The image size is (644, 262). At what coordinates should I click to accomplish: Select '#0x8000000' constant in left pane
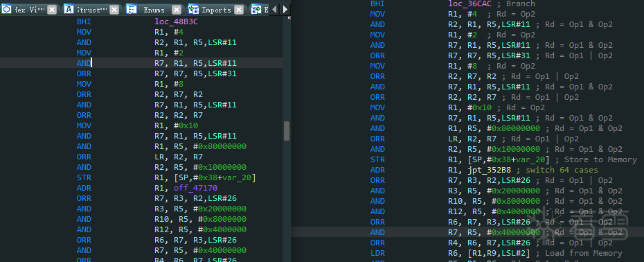click(x=222, y=219)
